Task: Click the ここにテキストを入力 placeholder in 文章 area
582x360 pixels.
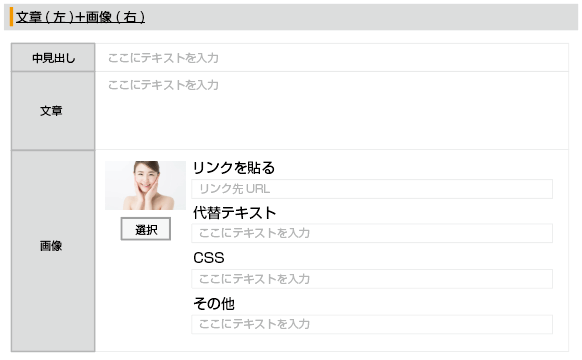Action: pos(163,85)
